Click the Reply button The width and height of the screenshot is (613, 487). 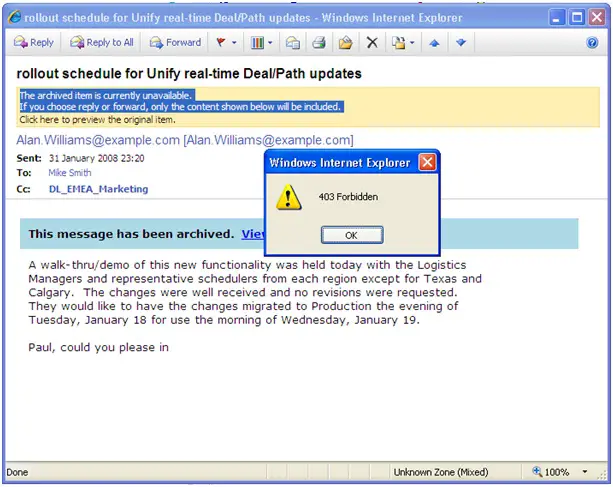click(34, 42)
